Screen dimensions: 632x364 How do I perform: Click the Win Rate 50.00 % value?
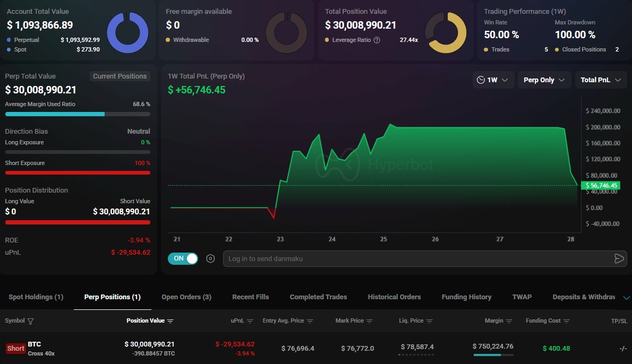(x=501, y=34)
